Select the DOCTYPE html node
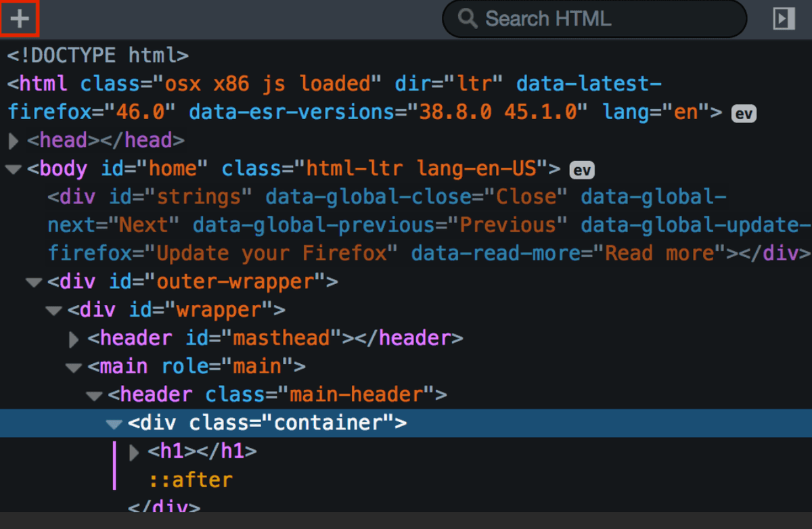Image resolution: width=812 pixels, height=529 pixels. click(x=97, y=54)
